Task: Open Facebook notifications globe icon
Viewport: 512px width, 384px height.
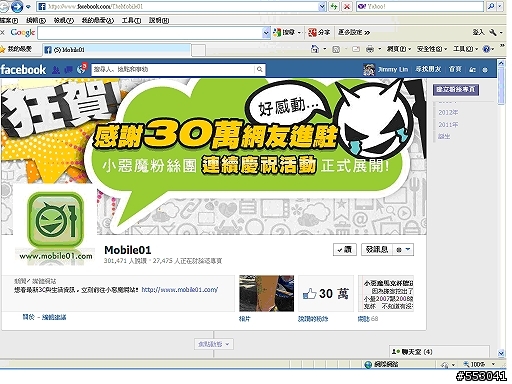Action: (x=81, y=69)
